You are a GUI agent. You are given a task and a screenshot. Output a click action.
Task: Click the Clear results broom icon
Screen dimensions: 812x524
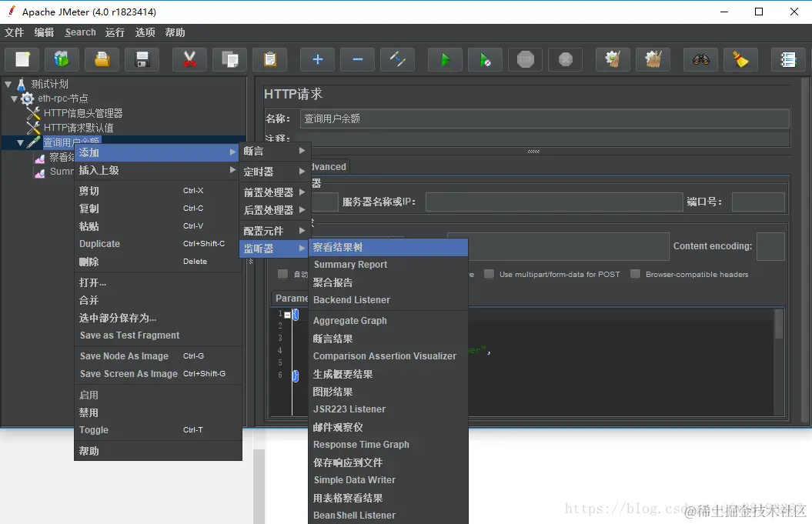(x=613, y=59)
